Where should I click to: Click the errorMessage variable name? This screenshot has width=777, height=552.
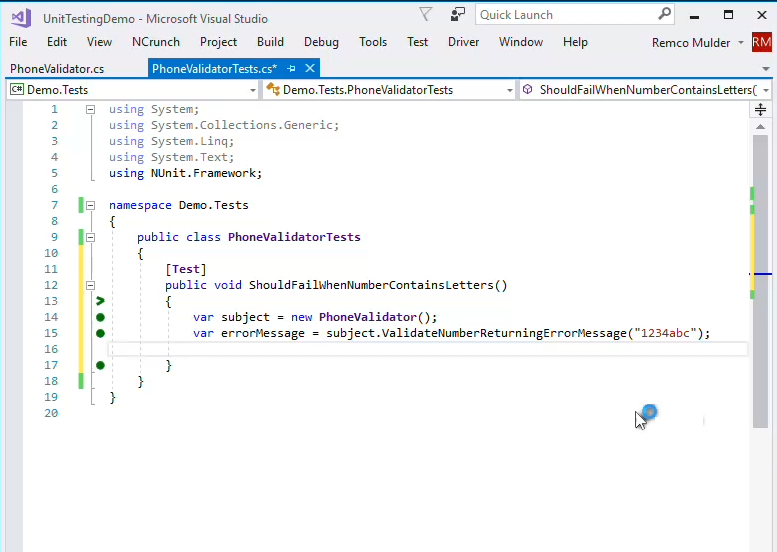tap(263, 333)
